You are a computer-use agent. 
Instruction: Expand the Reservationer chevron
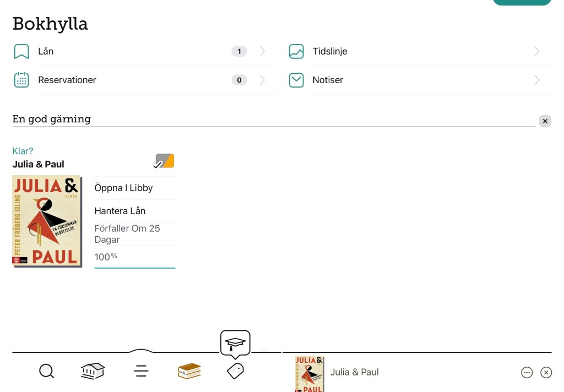pos(262,80)
